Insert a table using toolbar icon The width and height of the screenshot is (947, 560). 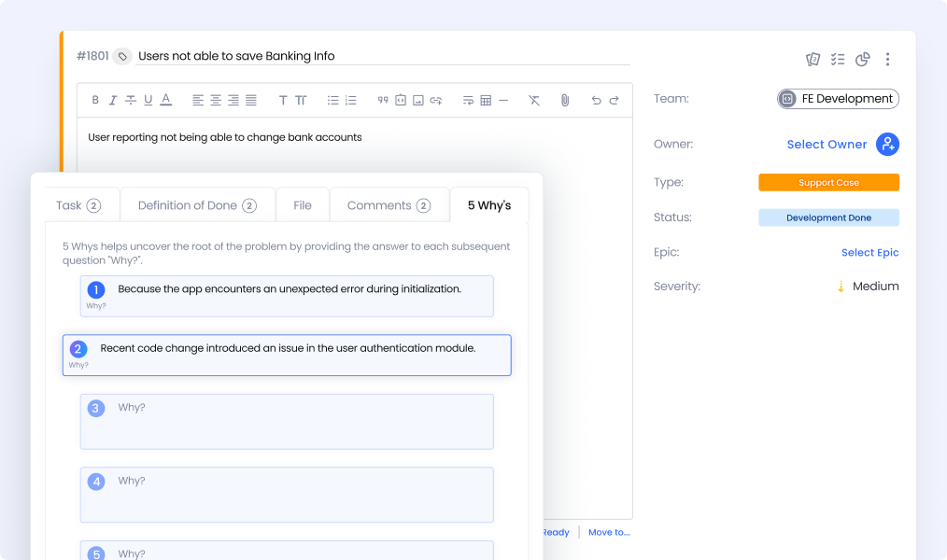(x=486, y=100)
